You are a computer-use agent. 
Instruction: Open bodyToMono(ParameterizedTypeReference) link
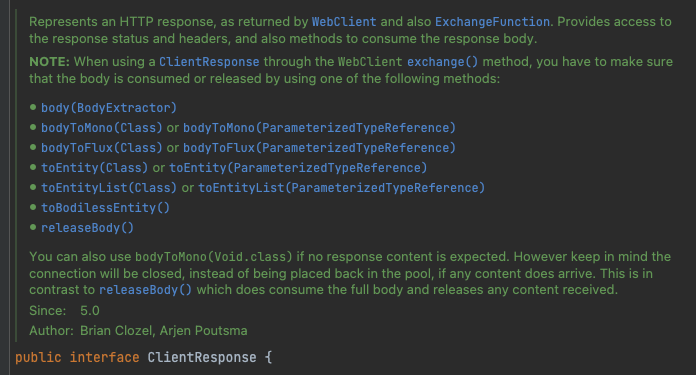coord(319,128)
